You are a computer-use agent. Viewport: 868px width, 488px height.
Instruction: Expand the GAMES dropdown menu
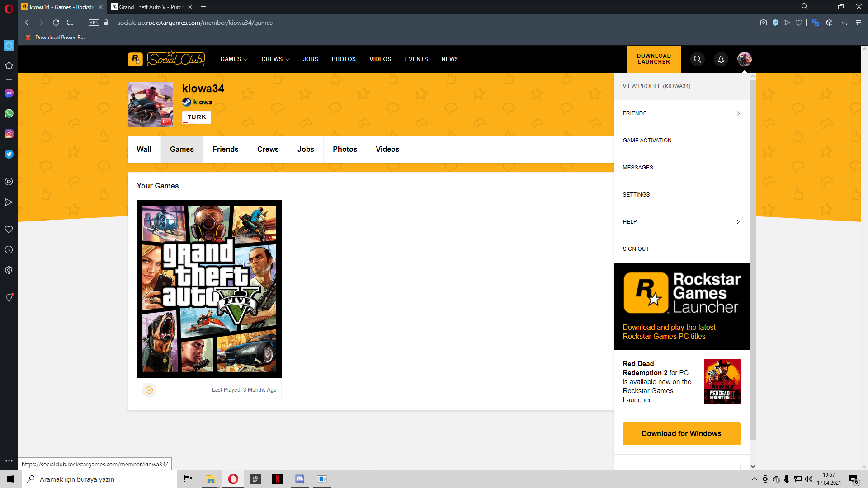[234, 59]
